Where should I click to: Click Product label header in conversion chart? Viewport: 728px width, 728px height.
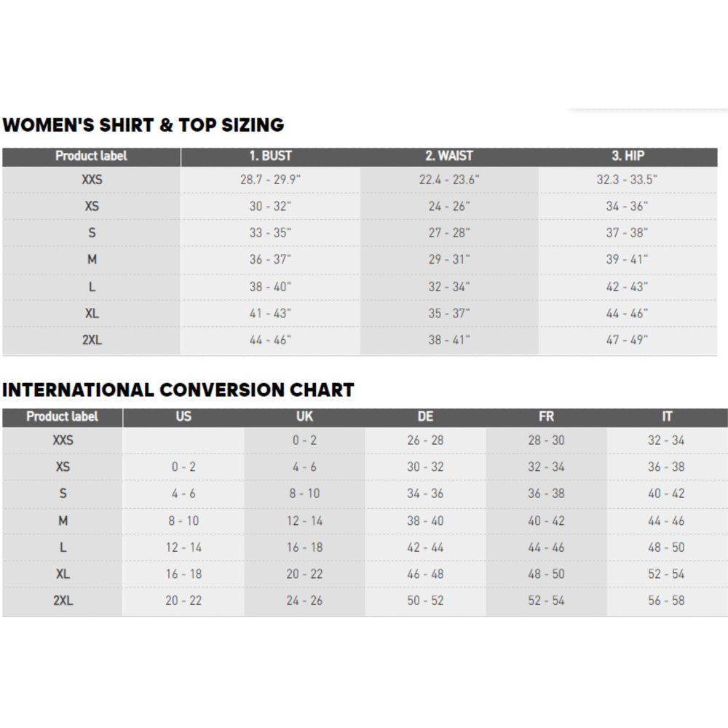click(63, 416)
